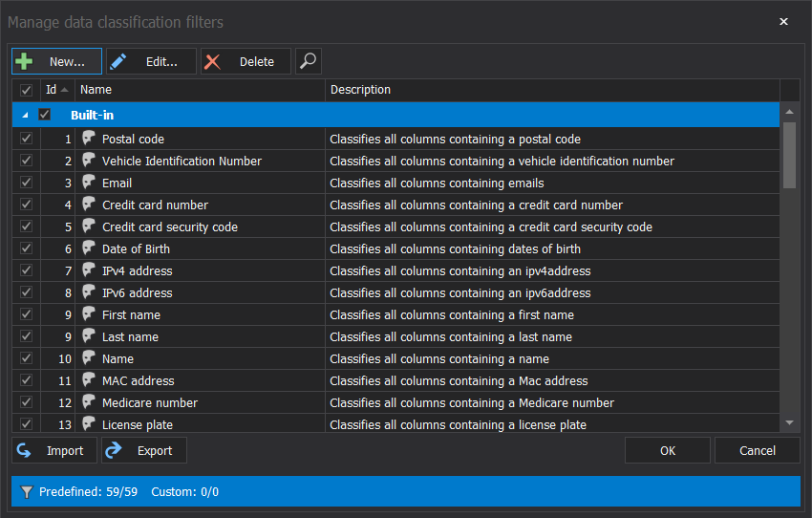Viewport: 812px width, 518px height.
Task: Open the search magnifier tool
Action: point(309,61)
